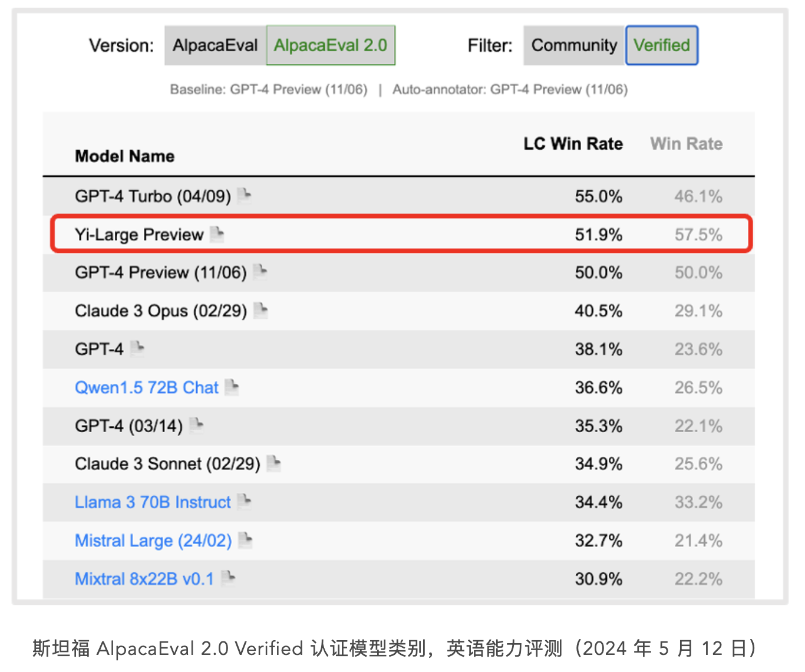Click the Auto-annotator: GPT-4 Preview (11/06) text

tap(510, 90)
